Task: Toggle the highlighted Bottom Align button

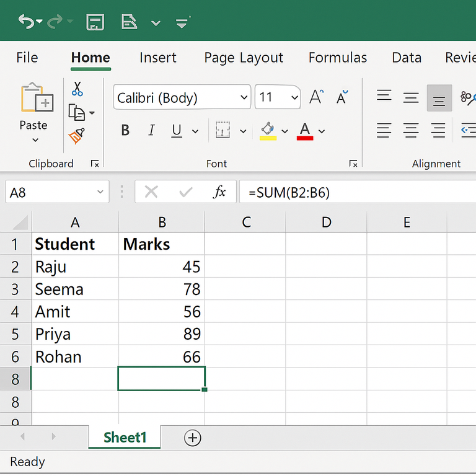Action: coord(439,98)
